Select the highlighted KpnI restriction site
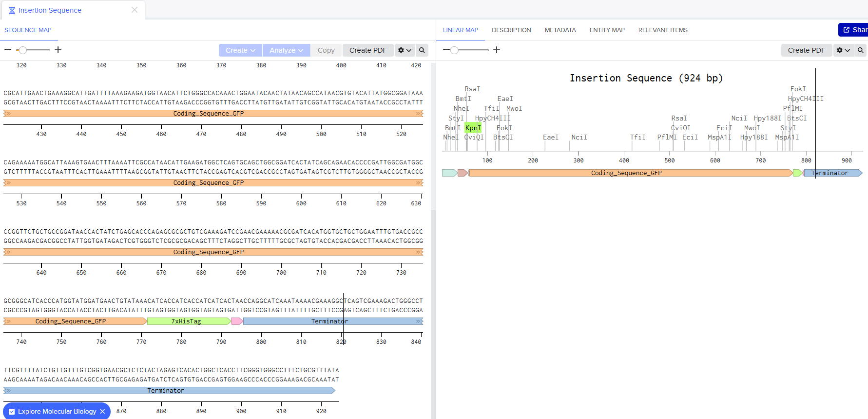The width and height of the screenshot is (868, 419). 473,128
